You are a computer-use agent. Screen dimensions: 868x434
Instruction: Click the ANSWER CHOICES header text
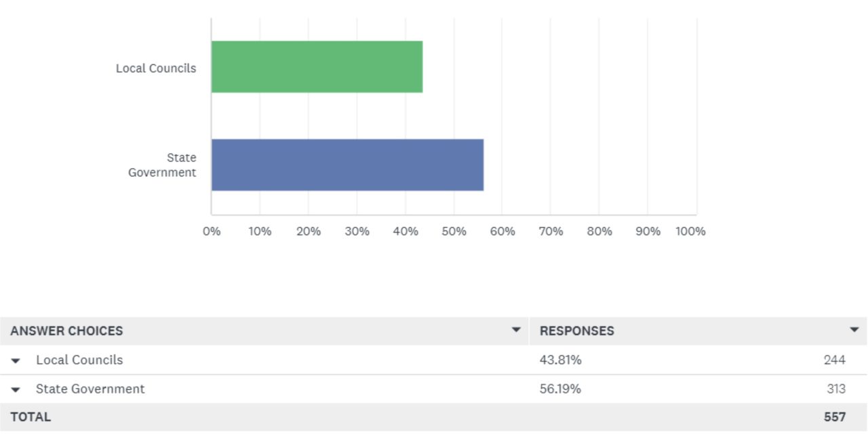point(66,331)
